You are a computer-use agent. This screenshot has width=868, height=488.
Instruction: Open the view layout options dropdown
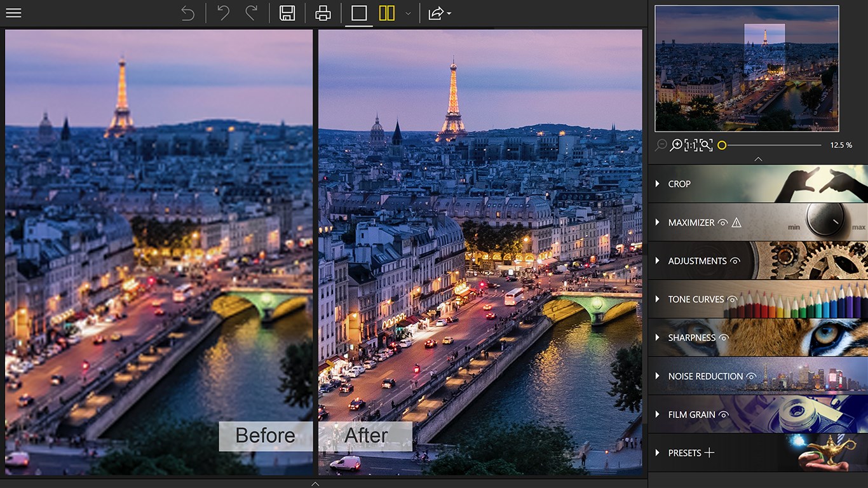(408, 13)
